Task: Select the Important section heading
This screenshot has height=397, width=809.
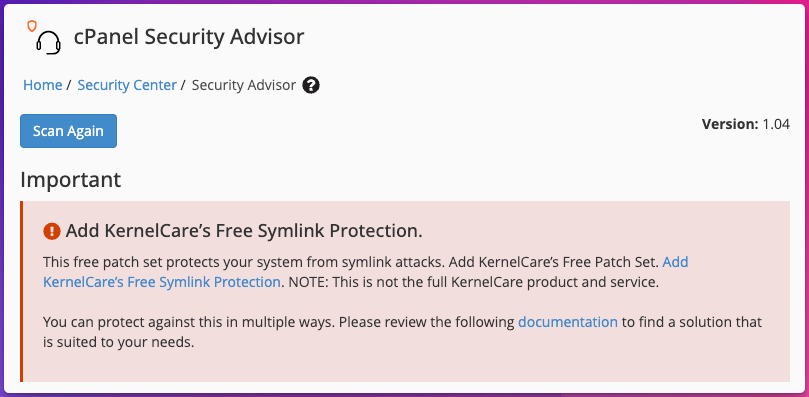Action: (x=71, y=180)
